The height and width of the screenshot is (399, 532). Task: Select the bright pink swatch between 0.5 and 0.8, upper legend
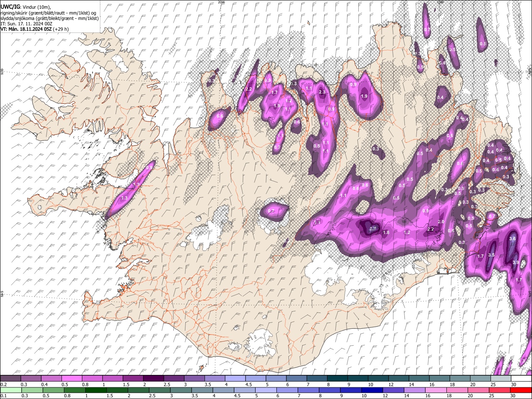pos(71,378)
